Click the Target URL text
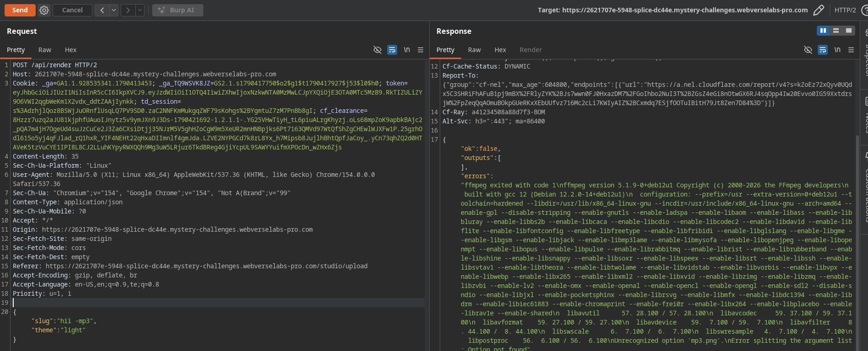Viewport: 868px width, 351px height. click(673, 10)
